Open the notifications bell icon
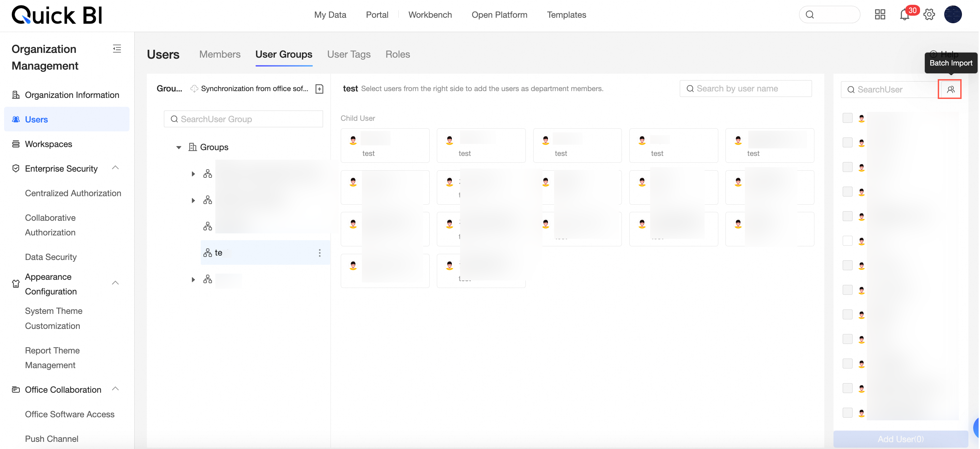Image resolution: width=980 pixels, height=449 pixels. tap(904, 15)
